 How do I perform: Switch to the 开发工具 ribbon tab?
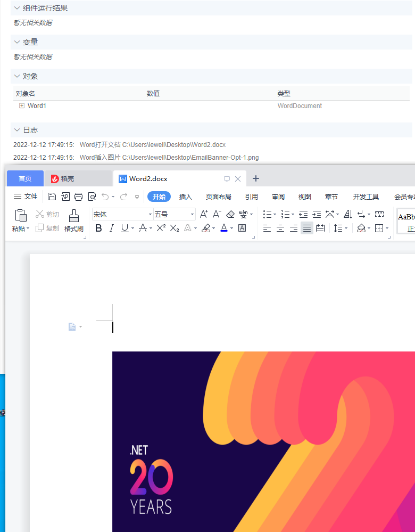(x=366, y=197)
